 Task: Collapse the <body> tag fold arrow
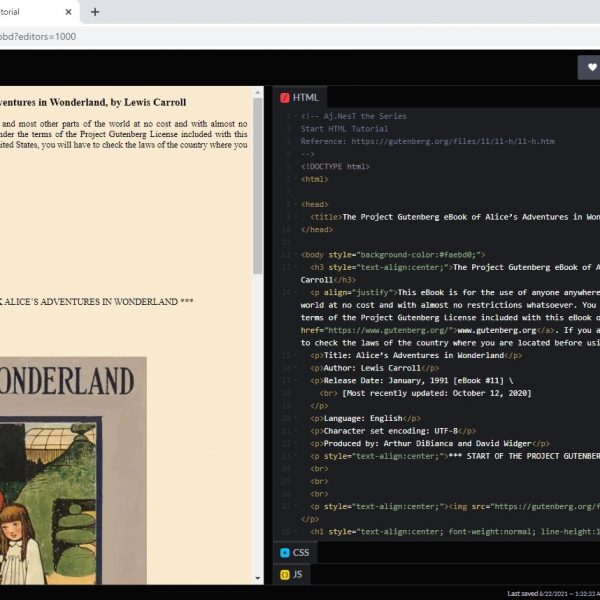(298, 255)
